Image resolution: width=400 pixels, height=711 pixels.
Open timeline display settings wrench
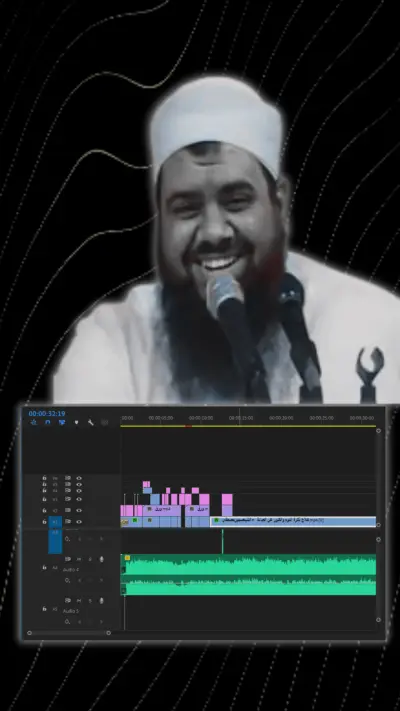[90, 422]
